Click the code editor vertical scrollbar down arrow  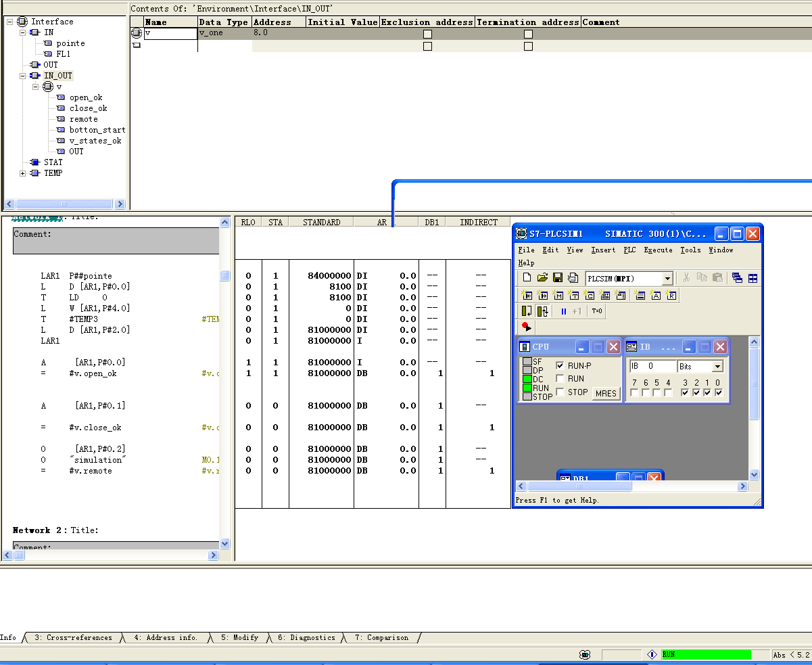click(x=225, y=543)
